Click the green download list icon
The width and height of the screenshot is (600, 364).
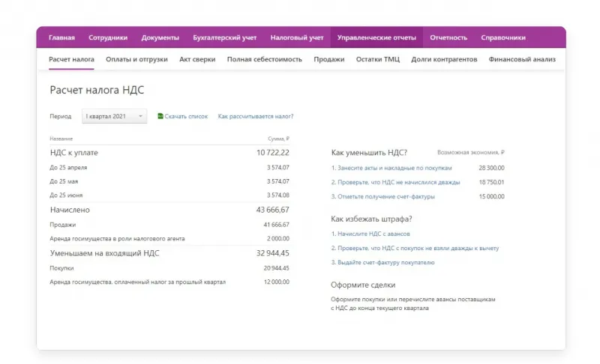160,116
